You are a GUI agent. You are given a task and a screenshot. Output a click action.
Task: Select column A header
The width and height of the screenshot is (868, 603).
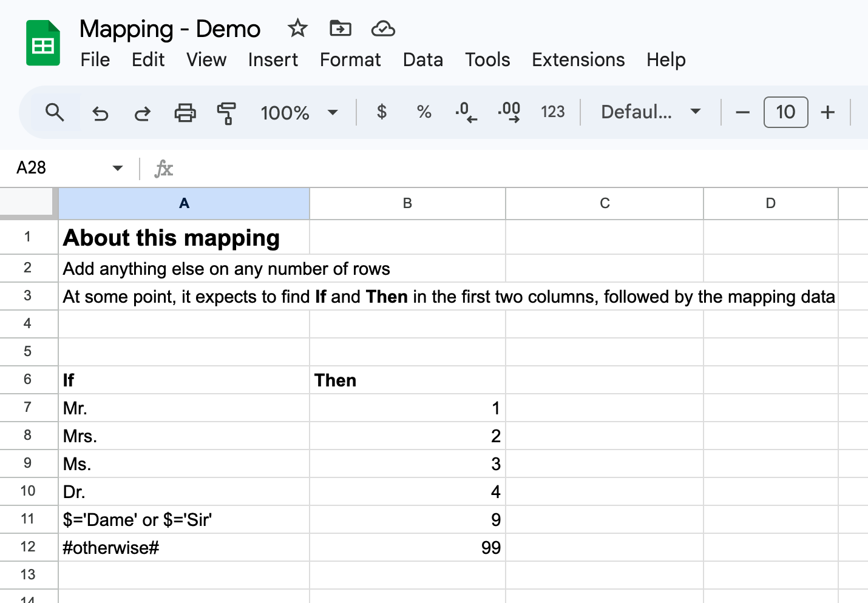[184, 203]
